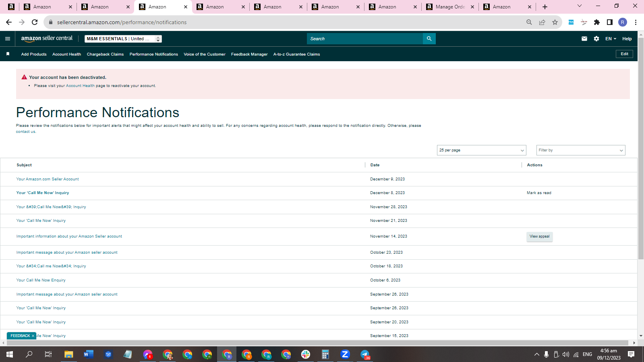The height and width of the screenshot is (362, 644).
Task: Open the Your Call Me Now Enquiry notification
Action: (x=41, y=280)
